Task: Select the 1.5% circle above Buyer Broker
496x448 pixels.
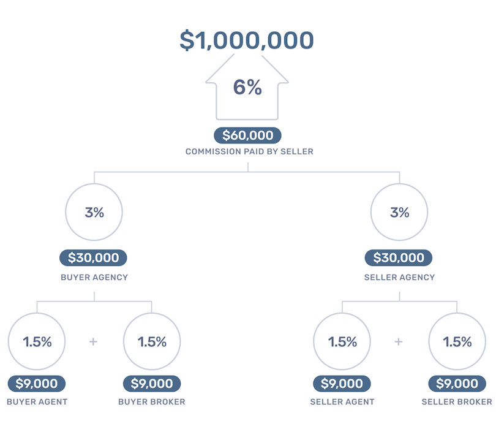Action: click(x=152, y=341)
